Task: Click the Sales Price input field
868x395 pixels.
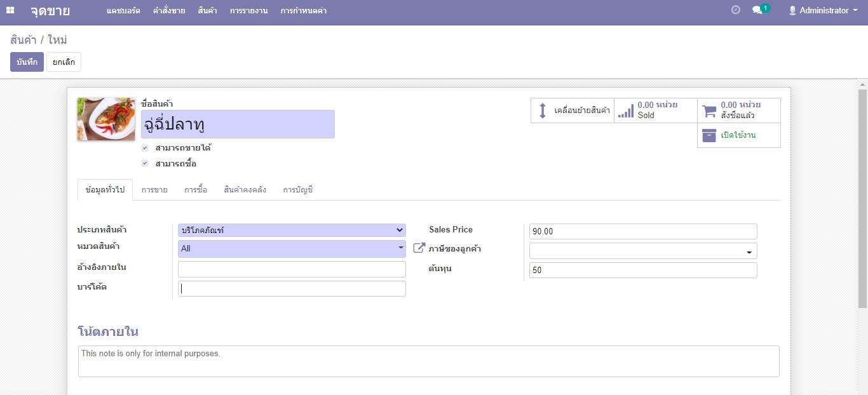Action: [x=642, y=232]
